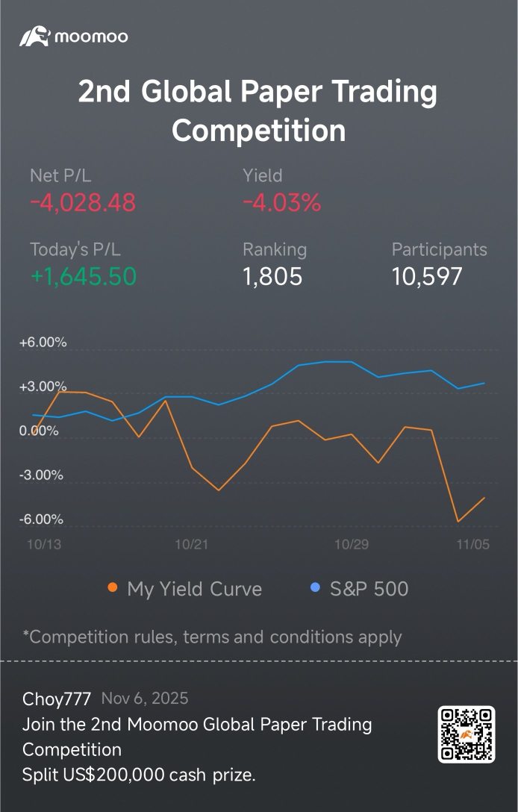Select Today's P/L amount +1,645.50
This screenshot has width=518, height=812.
84,277
